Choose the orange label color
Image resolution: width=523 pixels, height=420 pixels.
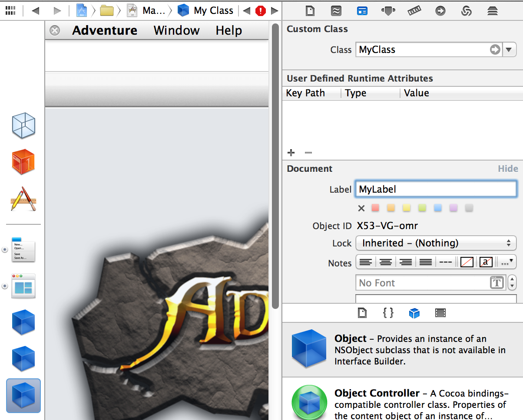click(x=391, y=208)
